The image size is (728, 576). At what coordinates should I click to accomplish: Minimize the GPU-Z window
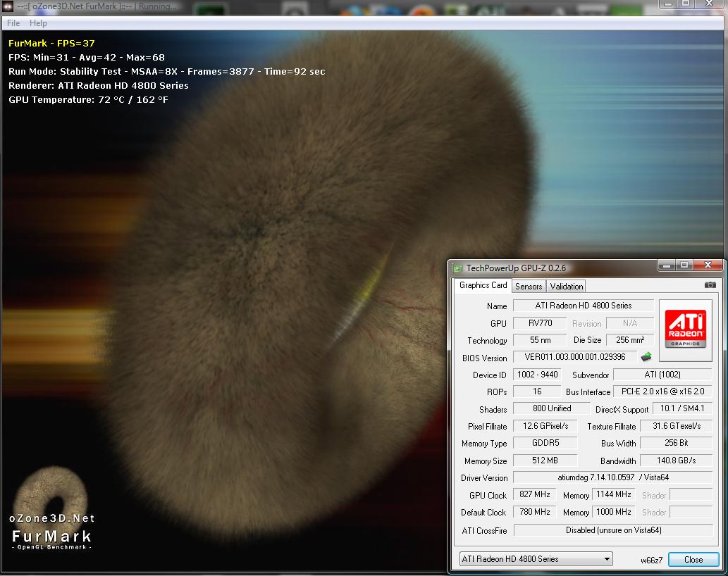pyautogui.click(x=666, y=265)
